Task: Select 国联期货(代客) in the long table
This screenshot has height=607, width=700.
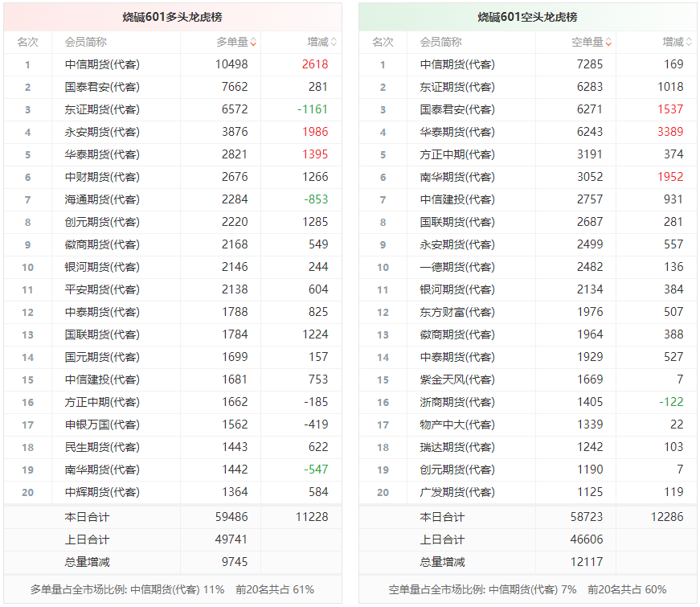Action: tap(102, 334)
